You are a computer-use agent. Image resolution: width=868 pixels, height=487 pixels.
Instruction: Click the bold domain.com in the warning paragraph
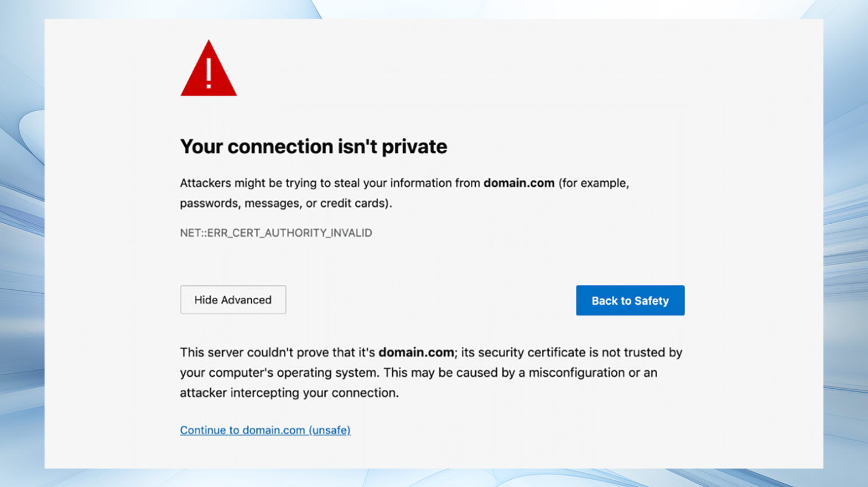(x=518, y=183)
